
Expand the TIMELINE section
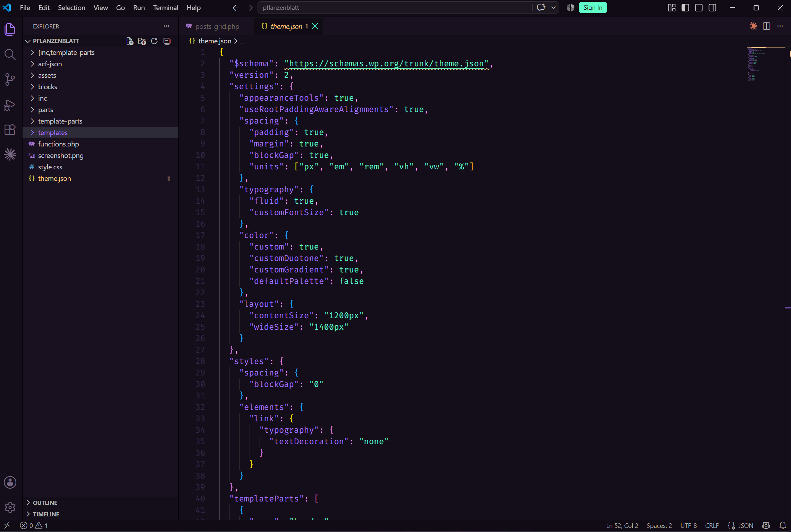(101, 514)
